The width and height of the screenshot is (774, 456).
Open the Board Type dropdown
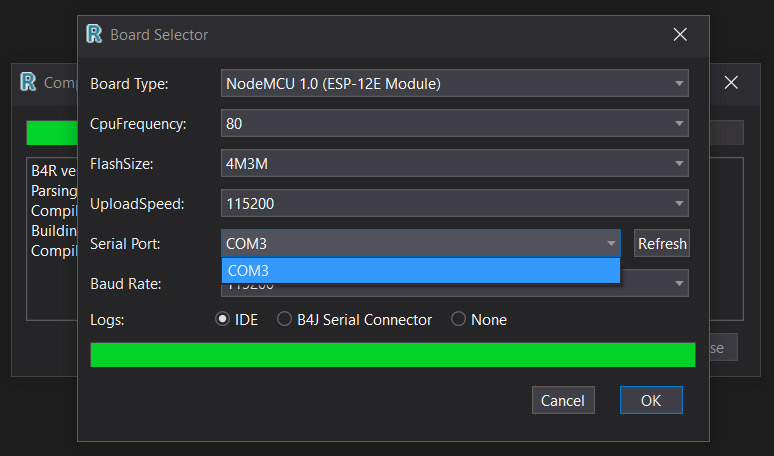679,83
